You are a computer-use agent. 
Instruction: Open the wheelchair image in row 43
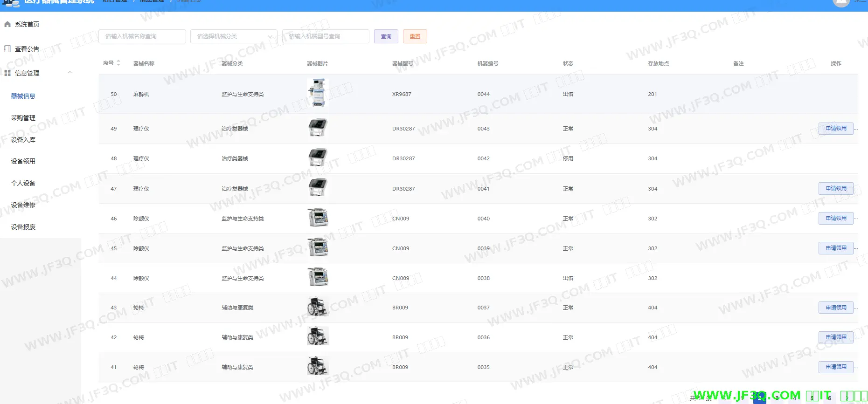pyautogui.click(x=318, y=307)
